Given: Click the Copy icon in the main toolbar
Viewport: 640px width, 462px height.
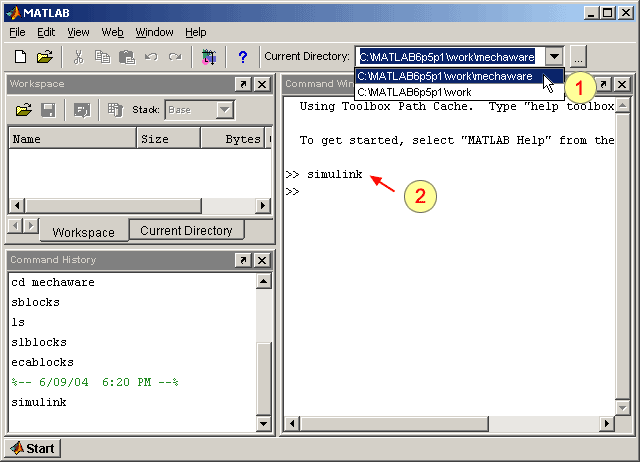Looking at the screenshot, I should (102, 57).
